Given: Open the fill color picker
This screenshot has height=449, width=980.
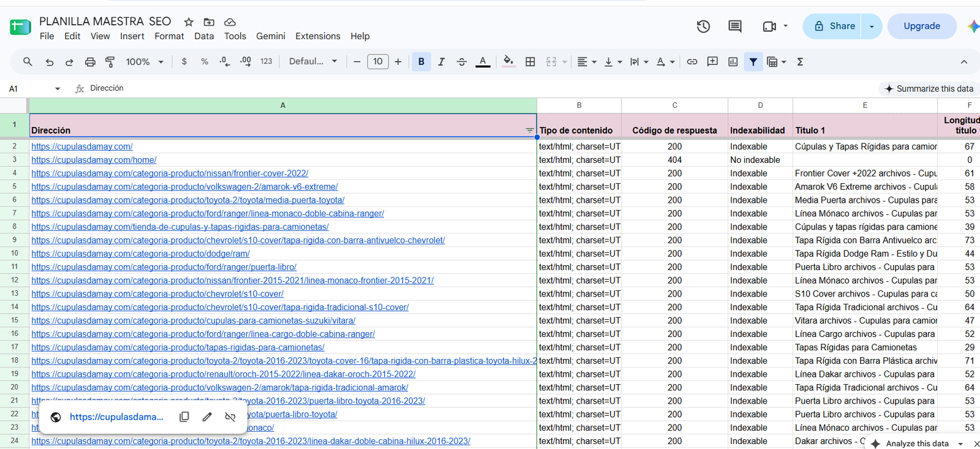Looking at the screenshot, I should [x=508, y=62].
